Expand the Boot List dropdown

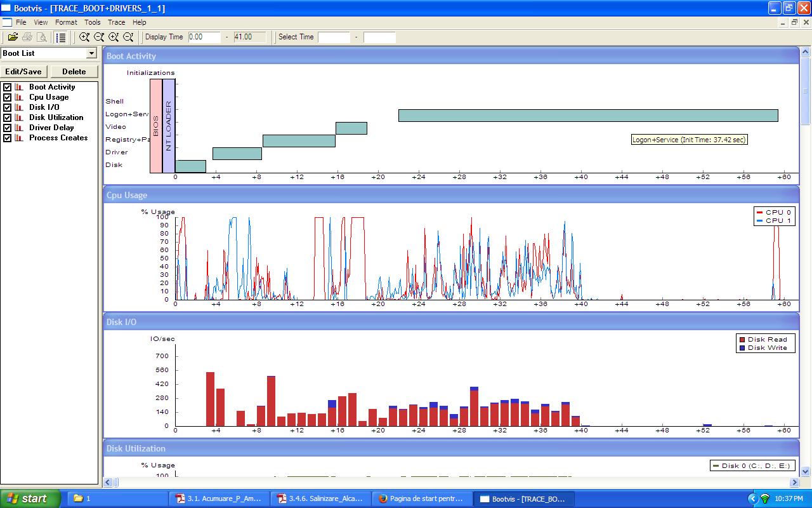pyautogui.click(x=91, y=53)
